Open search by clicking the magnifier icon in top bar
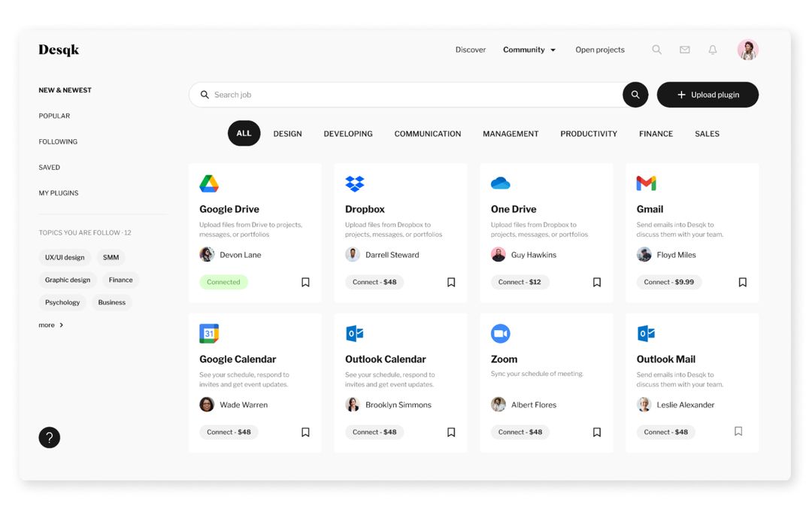 656,49
